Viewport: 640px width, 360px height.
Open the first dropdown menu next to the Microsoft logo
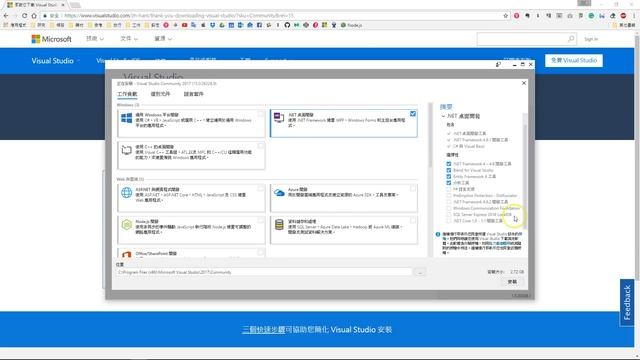[x=95, y=38]
